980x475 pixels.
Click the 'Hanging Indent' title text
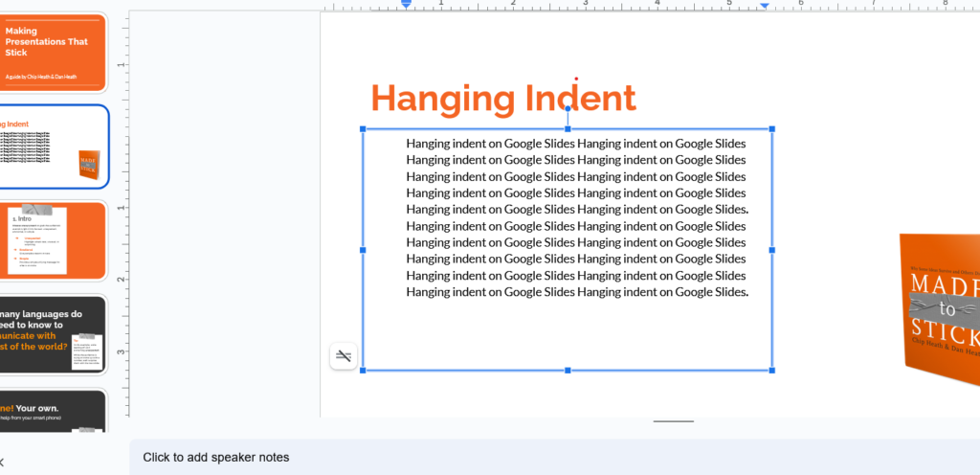pos(502,98)
